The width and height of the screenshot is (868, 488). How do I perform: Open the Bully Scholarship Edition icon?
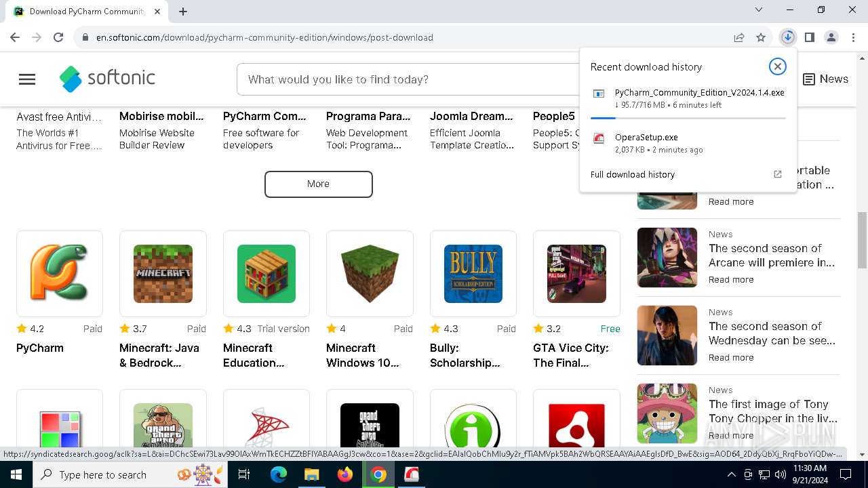[473, 273]
